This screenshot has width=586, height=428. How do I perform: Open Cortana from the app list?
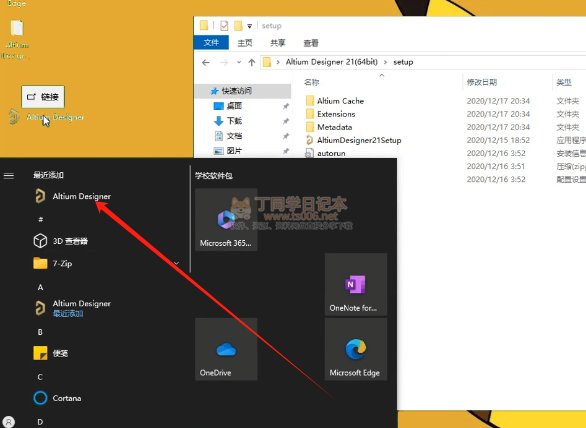pos(58,398)
